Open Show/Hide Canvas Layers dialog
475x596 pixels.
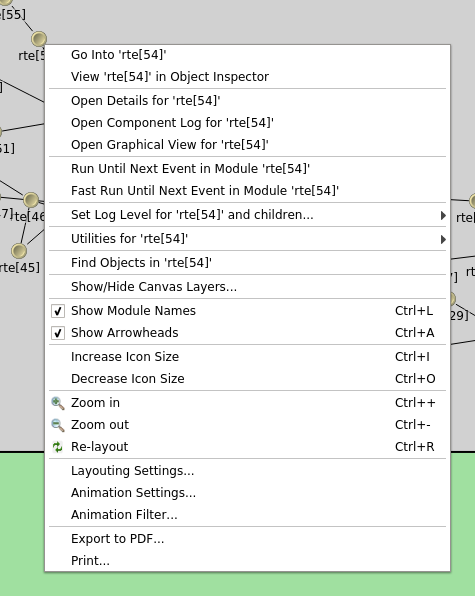(x=247, y=287)
